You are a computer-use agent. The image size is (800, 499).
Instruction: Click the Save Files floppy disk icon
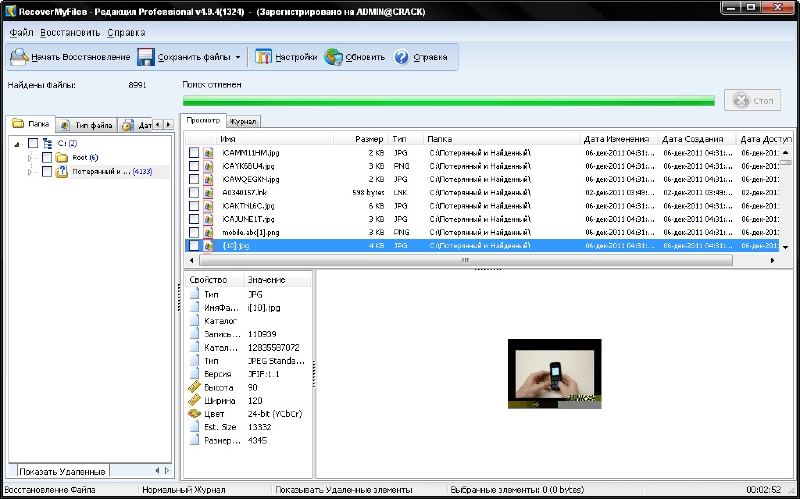[x=146, y=57]
